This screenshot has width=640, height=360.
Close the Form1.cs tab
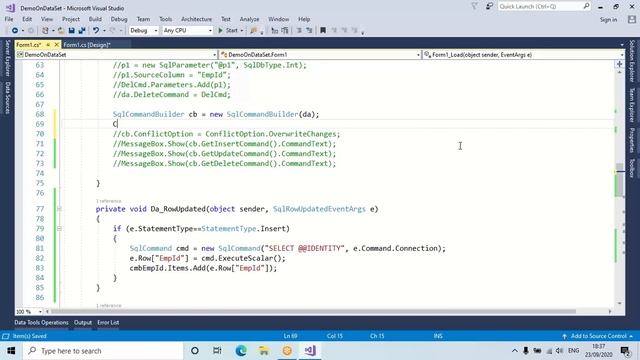tap(56, 45)
